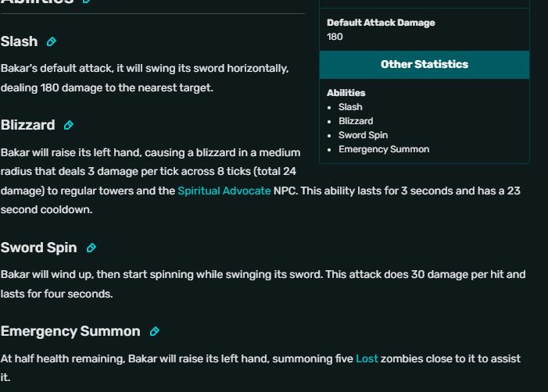The height and width of the screenshot is (392, 548).
Task: Click the 180 value under Default Attack Damage
Action: [x=335, y=37]
